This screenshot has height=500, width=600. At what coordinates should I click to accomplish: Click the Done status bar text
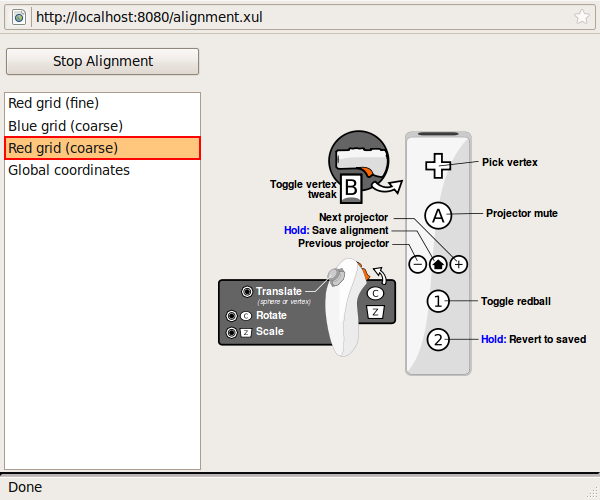click(x=25, y=487)
